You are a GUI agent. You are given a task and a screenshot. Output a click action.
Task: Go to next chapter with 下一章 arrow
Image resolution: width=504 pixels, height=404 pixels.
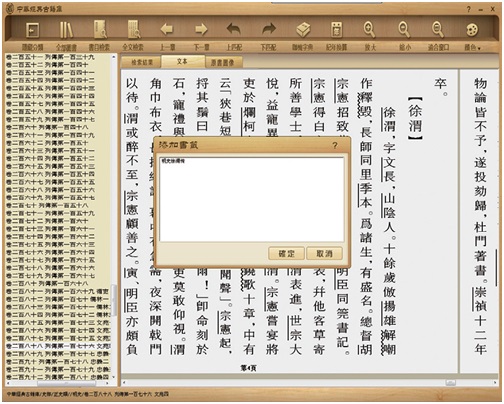coord(201,29)
